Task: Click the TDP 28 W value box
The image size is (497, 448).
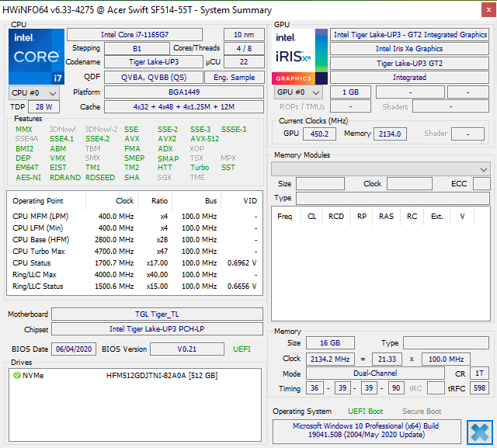Action: point(43,107)
